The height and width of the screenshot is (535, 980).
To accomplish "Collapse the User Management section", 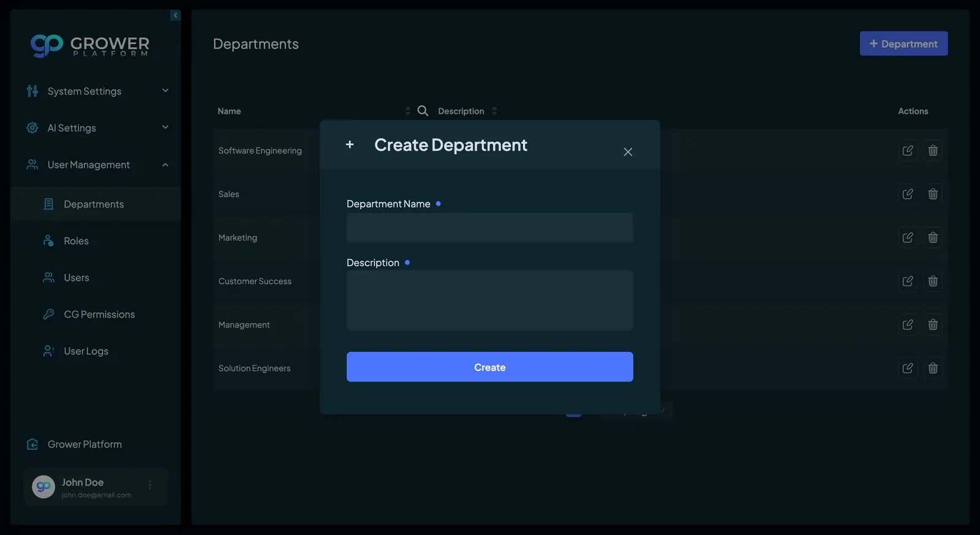I will [96, 165].
